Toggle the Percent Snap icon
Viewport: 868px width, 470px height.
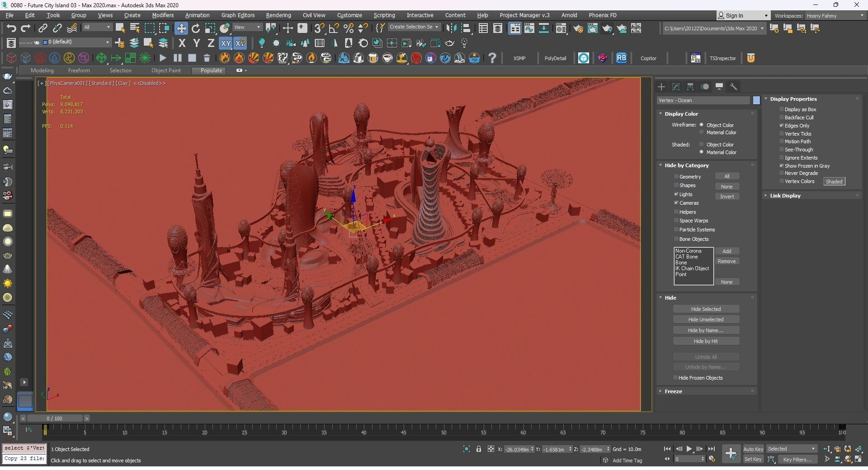349,28
